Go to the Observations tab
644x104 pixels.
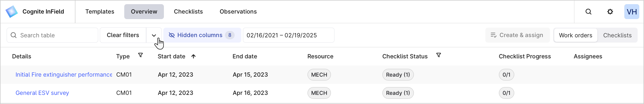click(x=238, y=12)
